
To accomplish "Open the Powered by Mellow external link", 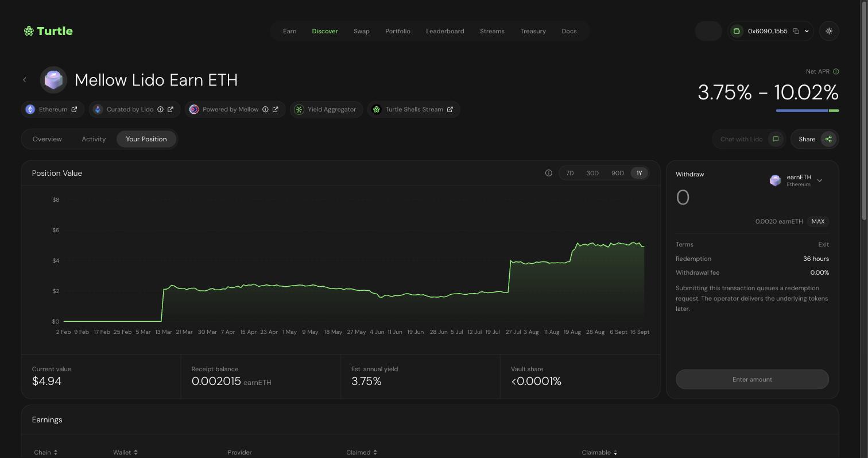I will (x=276, y=109).
